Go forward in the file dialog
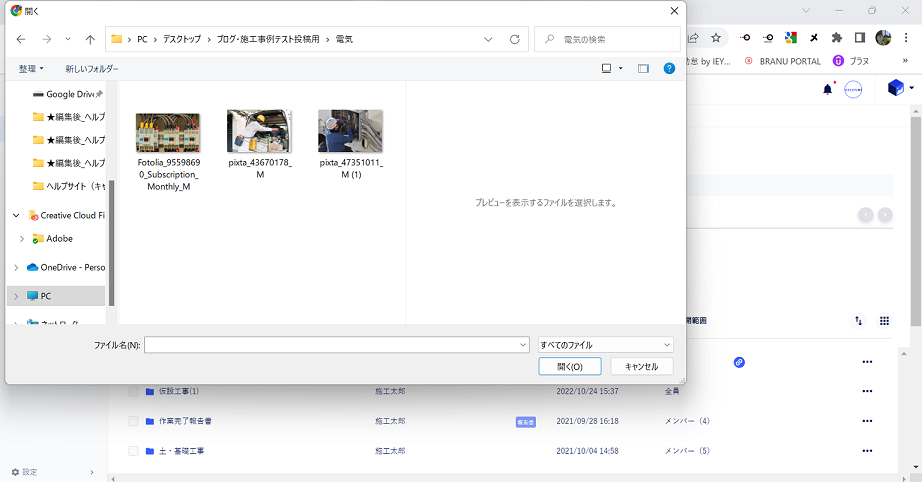Viewport: 922px width, 482px height. 46,39
